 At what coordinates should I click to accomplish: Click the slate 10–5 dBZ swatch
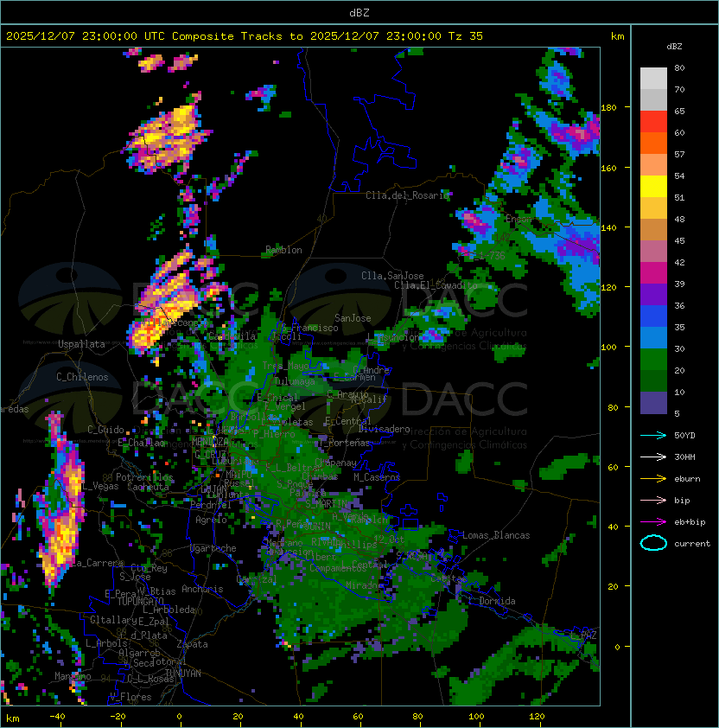pos(653,403)
